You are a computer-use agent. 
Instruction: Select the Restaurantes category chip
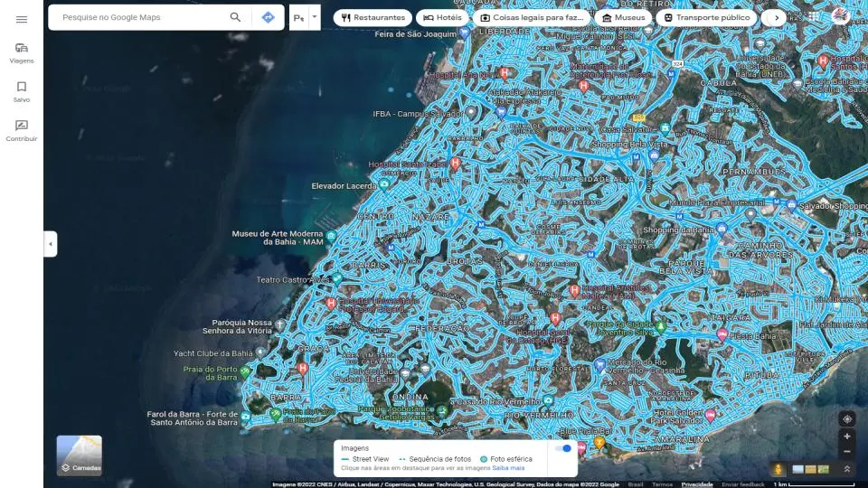pyautogui.click(x=373, y=17)
